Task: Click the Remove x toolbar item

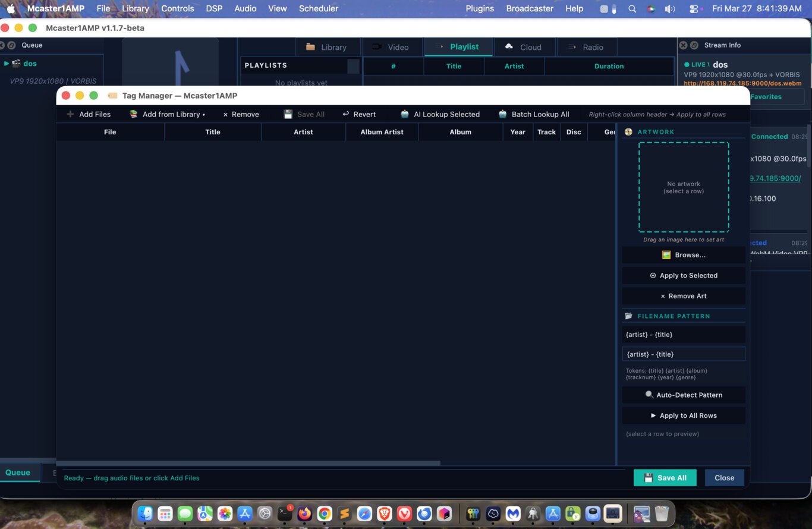Action: tap(241, 114)
